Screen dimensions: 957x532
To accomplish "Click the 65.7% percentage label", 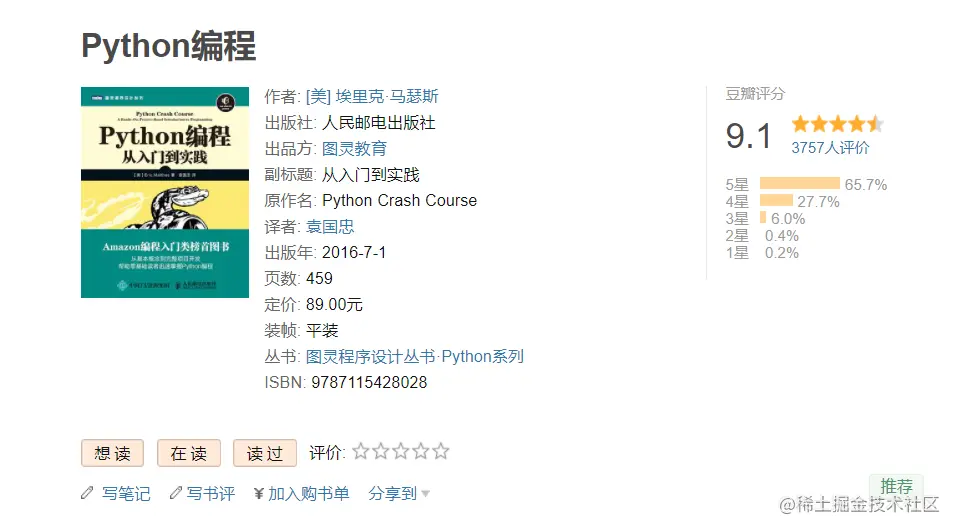I will pos(865,185).
